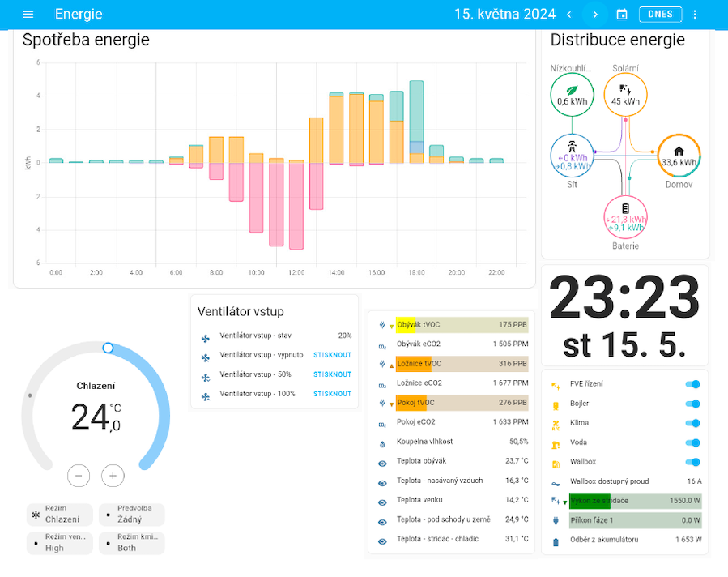The image size is (728, 577).
Task: Go to the next day
Action: [595, 15]
